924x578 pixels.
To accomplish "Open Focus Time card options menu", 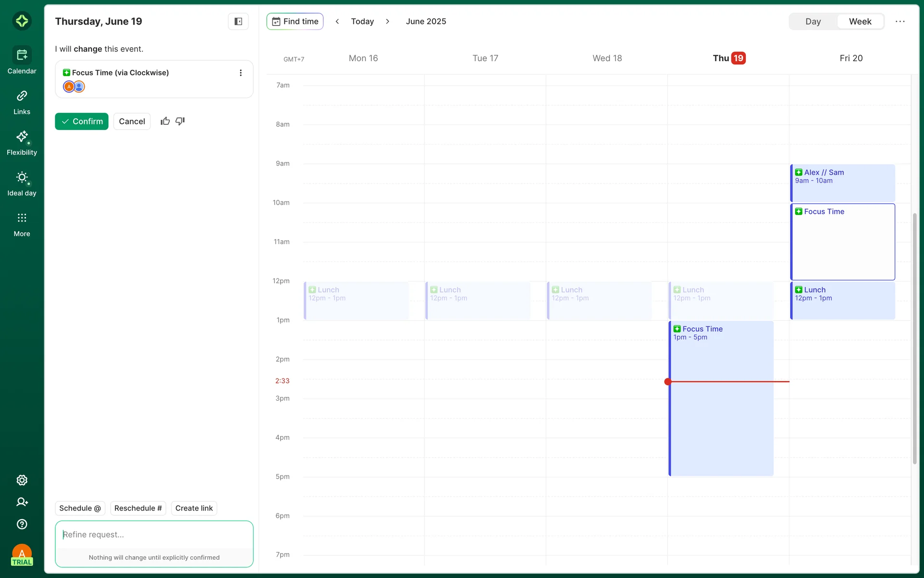I will (x=241, y=73).
